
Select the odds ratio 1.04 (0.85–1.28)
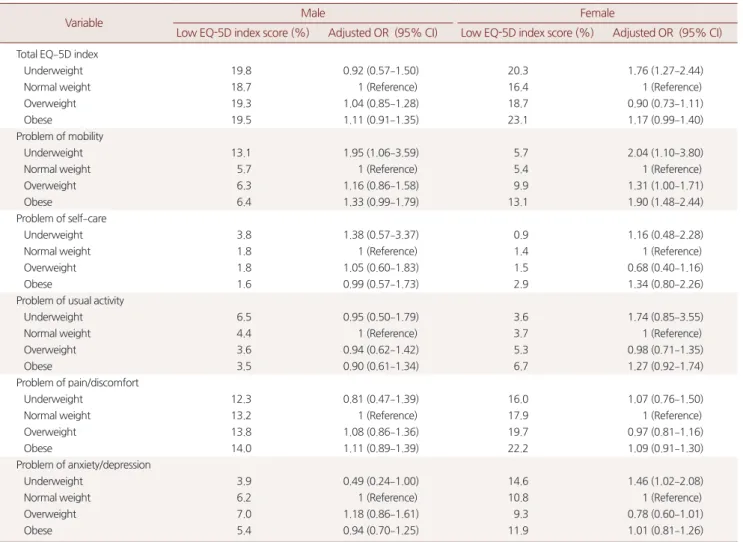(381, 104)
